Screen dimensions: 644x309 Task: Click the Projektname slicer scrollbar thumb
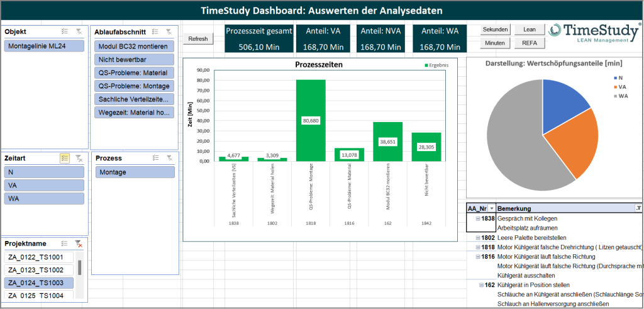point(79,267)
